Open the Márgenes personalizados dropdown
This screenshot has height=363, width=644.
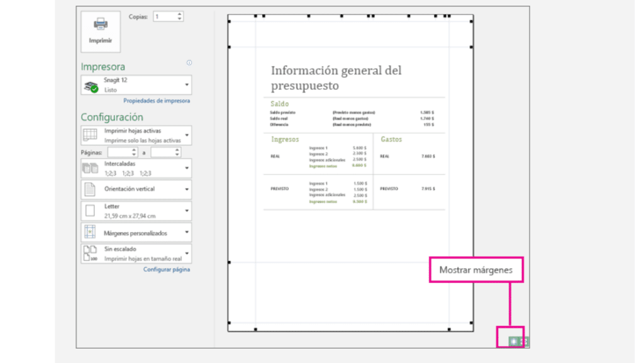coord(136,232)
